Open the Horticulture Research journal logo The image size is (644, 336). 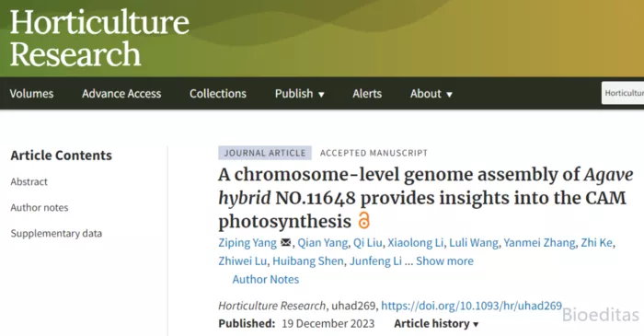tap(99, 38)
